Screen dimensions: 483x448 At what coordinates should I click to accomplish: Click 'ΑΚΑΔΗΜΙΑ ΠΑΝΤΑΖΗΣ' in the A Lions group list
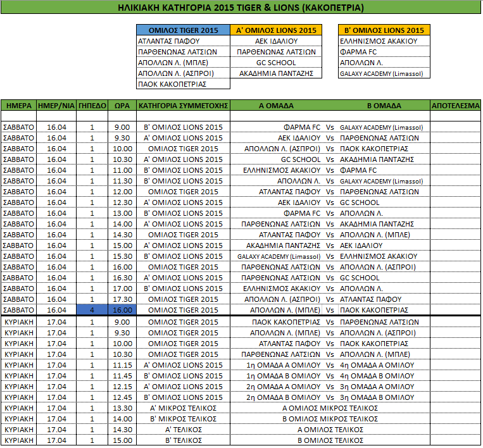point(276,73)
